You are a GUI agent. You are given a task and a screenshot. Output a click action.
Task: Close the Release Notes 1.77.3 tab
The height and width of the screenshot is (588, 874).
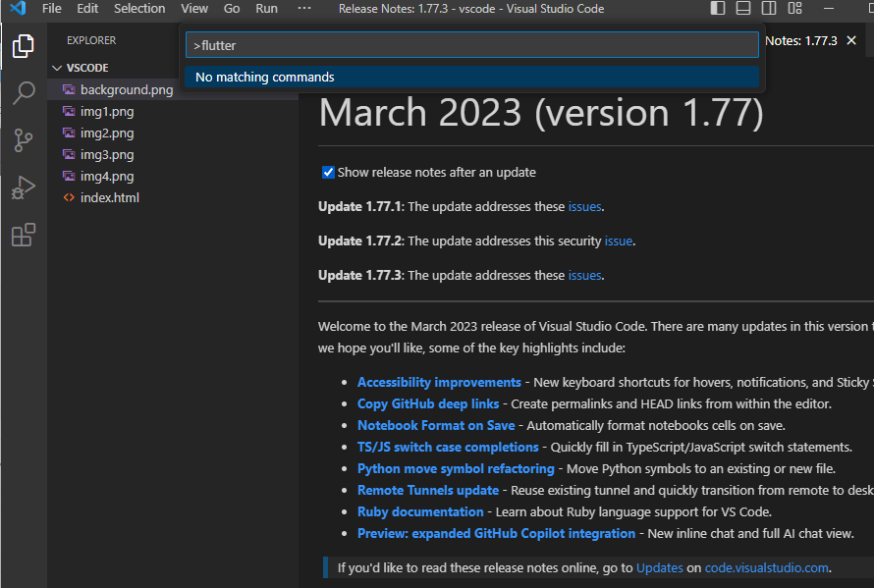(851, 40)
